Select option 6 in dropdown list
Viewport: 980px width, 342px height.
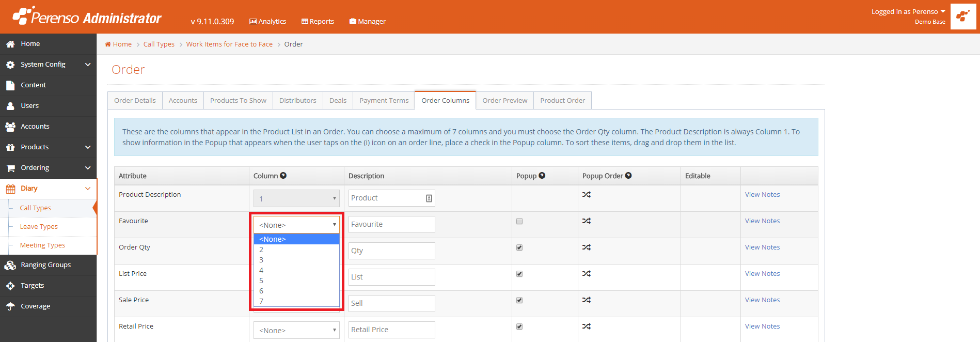pyautogui.click(x=296, y=291)
